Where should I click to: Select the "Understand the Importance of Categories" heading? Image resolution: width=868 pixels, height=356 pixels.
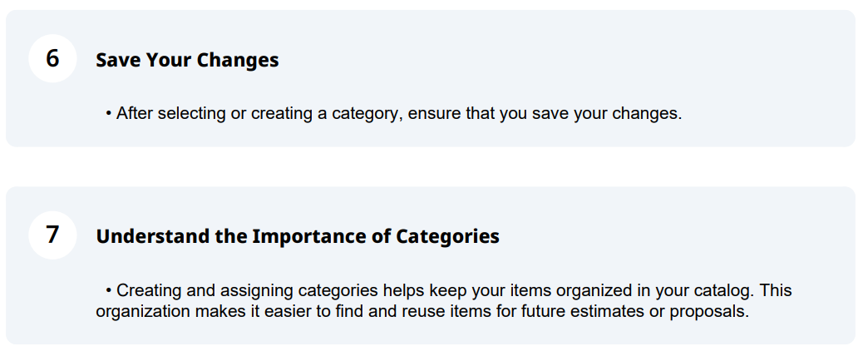pyautogui.click(x=298, y=236)
